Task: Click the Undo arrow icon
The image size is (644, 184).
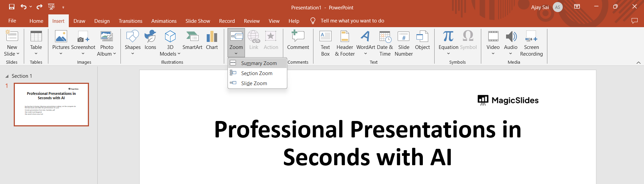Action: 23,7
